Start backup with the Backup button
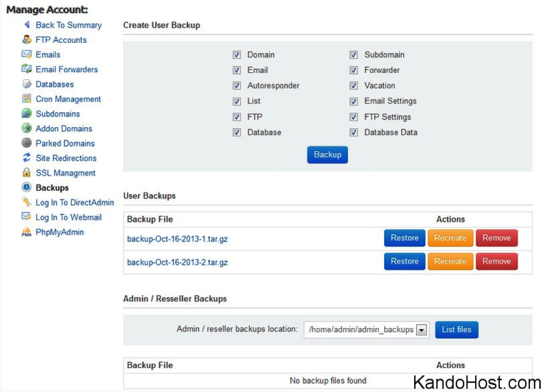 327,155
